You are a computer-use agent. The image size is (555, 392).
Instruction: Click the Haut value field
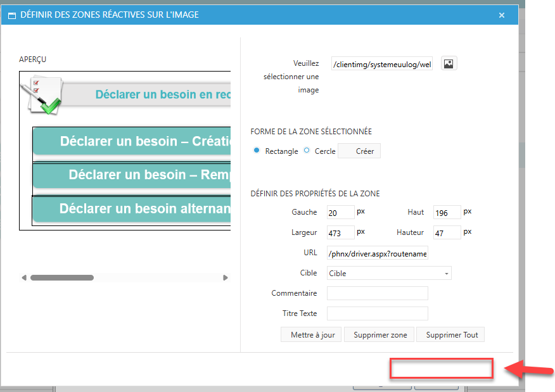pos(447,213)
